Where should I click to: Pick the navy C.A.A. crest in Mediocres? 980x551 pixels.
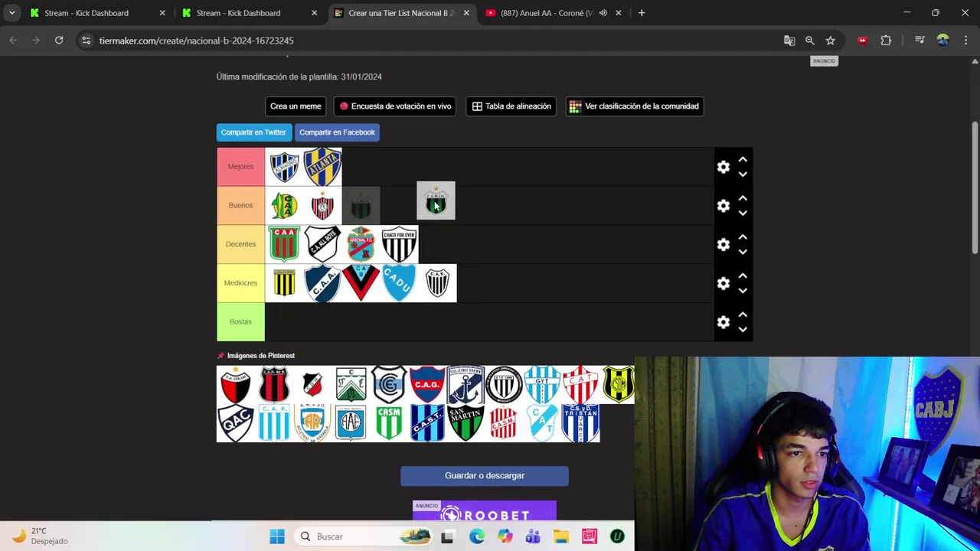coord(322,283)
